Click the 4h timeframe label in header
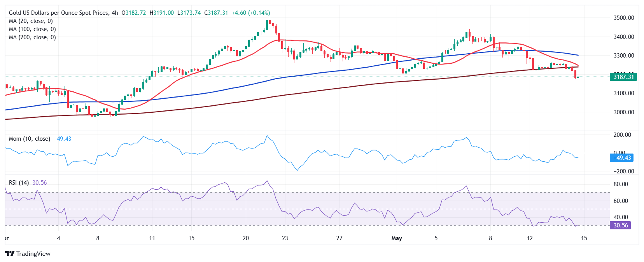 point(115,13)
